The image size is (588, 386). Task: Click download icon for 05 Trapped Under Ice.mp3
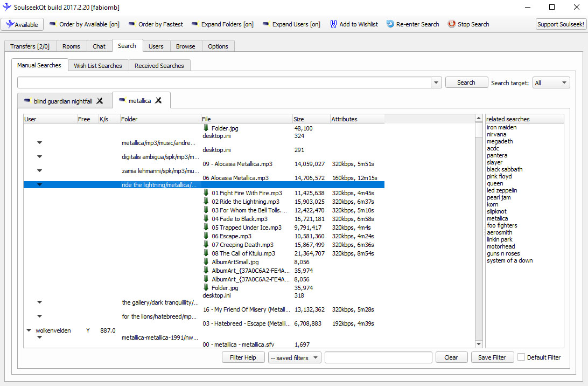[206, 227]
